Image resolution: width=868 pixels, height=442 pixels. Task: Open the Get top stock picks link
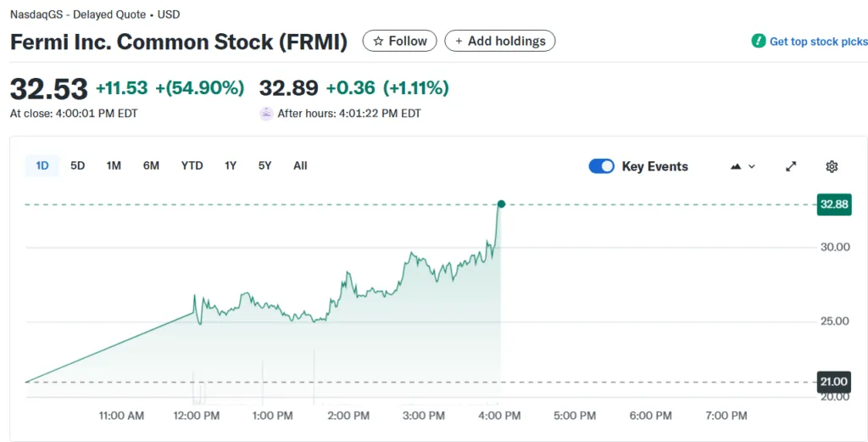click(818, 42)
